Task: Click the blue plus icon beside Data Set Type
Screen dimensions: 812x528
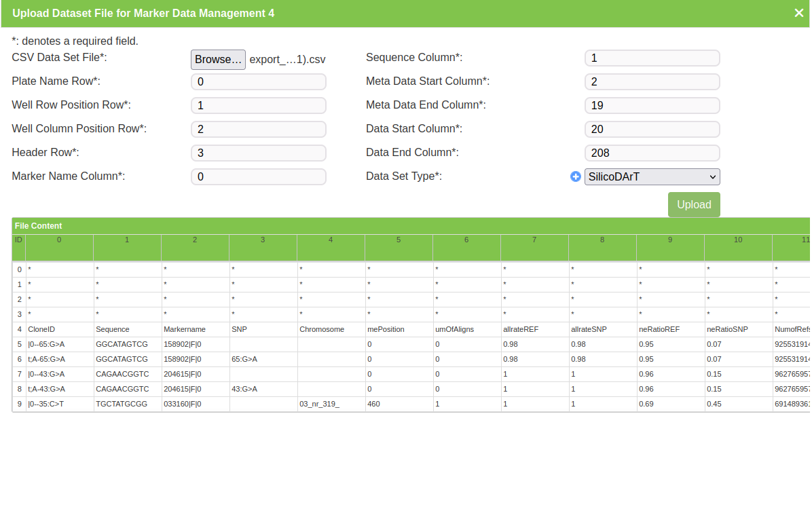Action: click(x=576, y=176)
